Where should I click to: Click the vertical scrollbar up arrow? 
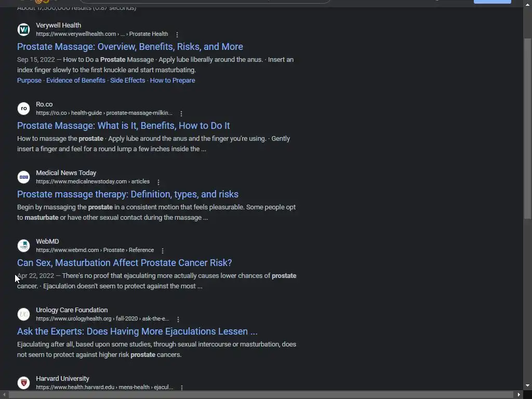click(x=527, y=4)
